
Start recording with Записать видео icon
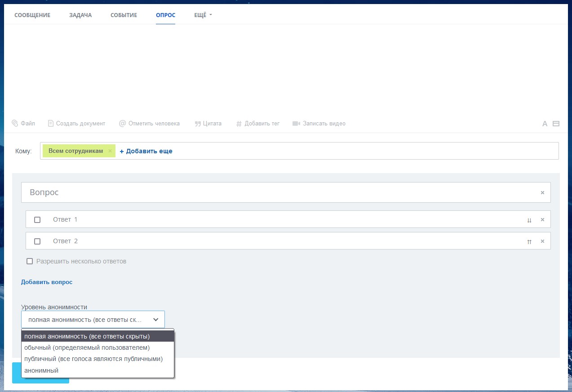click(x=296, y=123)
